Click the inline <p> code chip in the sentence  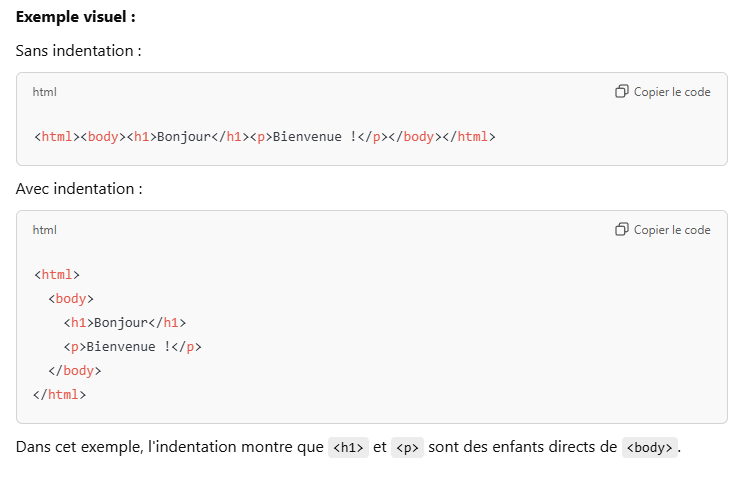408,448
